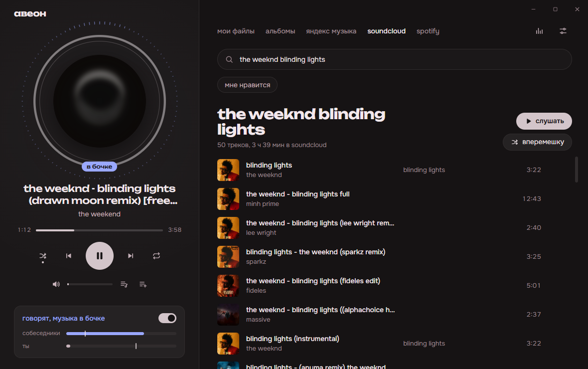Skip to the next track
Screen dimensions: 588x369
point(131,256)
